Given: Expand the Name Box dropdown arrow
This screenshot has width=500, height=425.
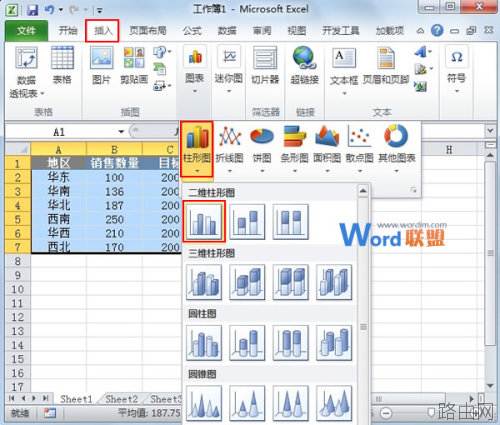Looking at the screenshot, I should tap(121, 132).
